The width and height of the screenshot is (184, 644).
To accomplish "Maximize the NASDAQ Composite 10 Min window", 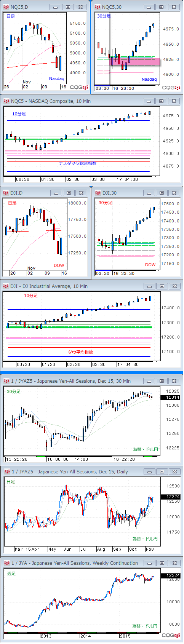I will tap(161, 101).
